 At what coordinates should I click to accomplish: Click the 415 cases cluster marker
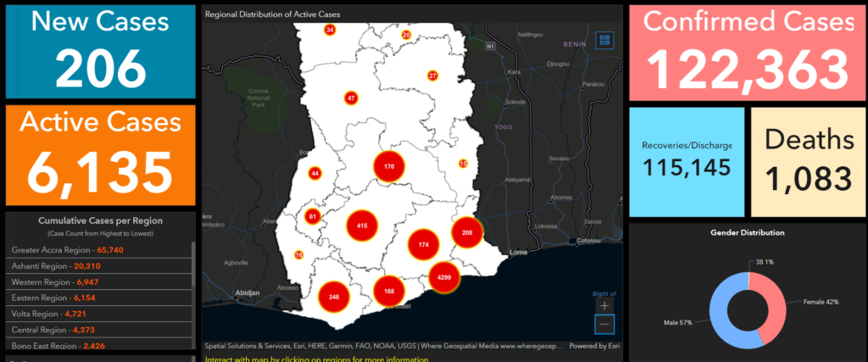tap(362, 226)
